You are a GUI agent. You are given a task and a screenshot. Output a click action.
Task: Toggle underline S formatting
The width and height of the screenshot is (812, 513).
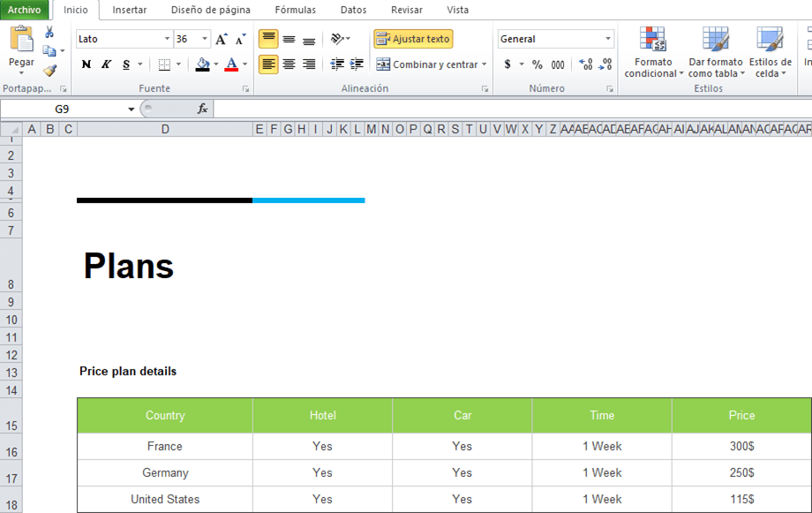pyautogui.click(x=126, y=64)
